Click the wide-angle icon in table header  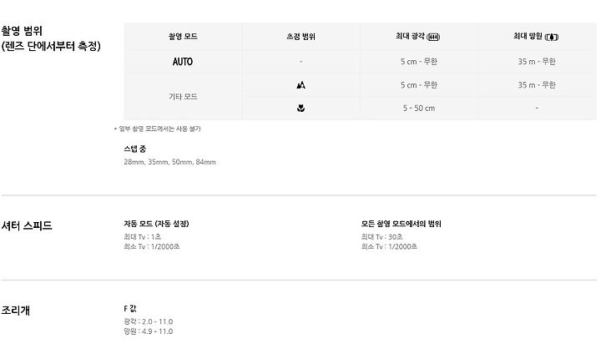click(x=433, y=38)
